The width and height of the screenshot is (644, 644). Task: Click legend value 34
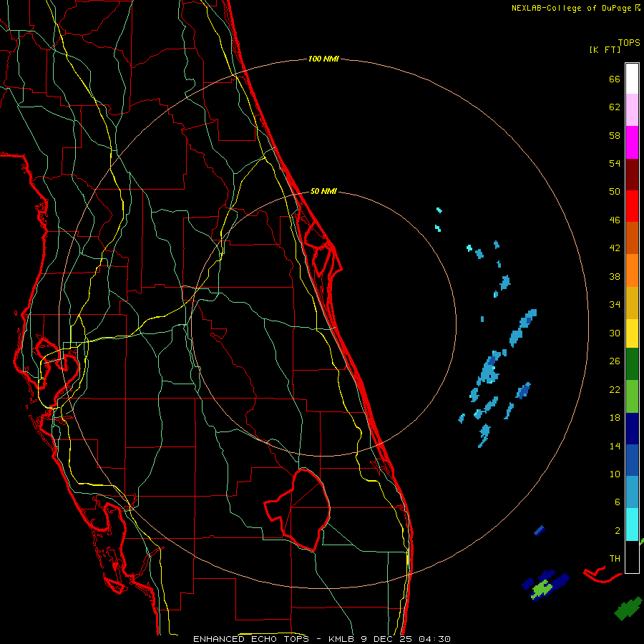[615, 305]
